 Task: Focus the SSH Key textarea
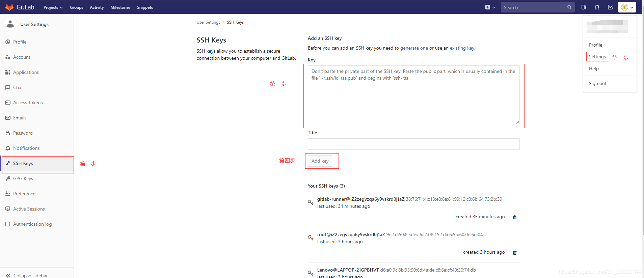coord(413,95)
